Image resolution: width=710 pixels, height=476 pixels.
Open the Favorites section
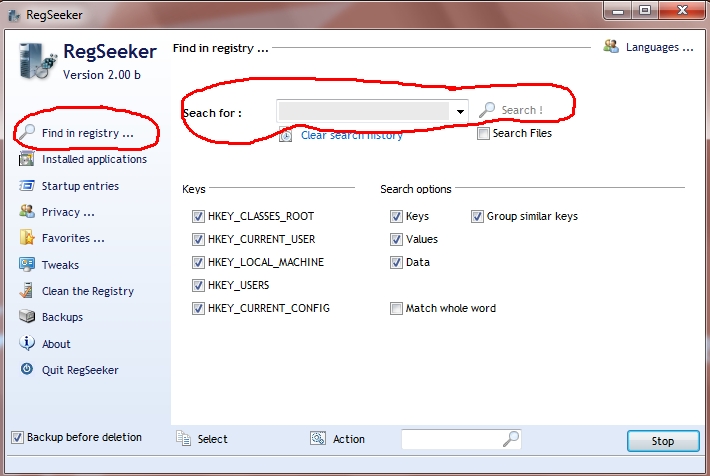73,238
